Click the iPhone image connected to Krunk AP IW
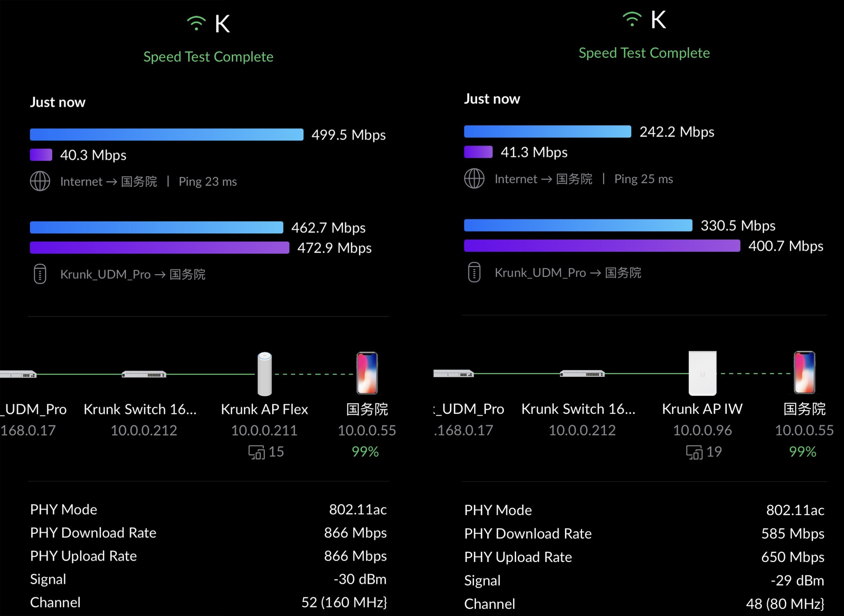 click(x=804, y=372)
